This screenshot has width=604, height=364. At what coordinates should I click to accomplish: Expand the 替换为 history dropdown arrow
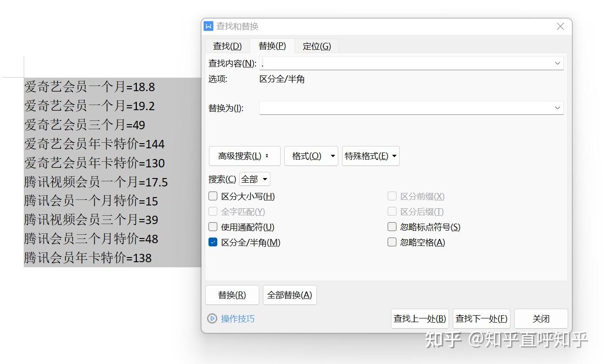click(x=557, y=108)
